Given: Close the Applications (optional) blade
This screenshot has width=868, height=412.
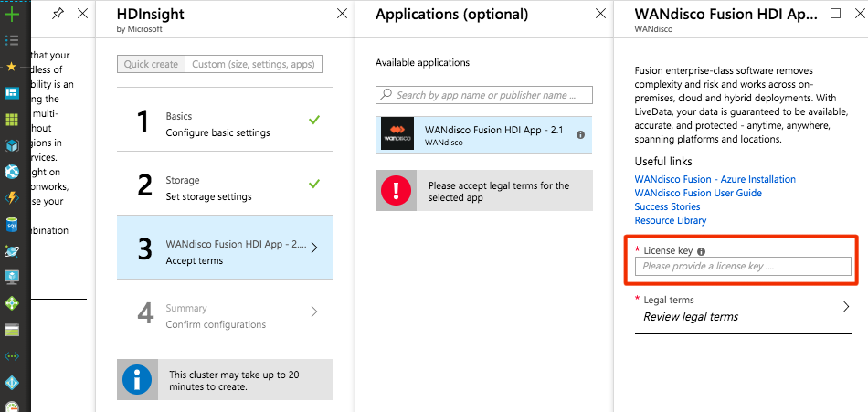Looking at the screenshot, I should (600, 14).
